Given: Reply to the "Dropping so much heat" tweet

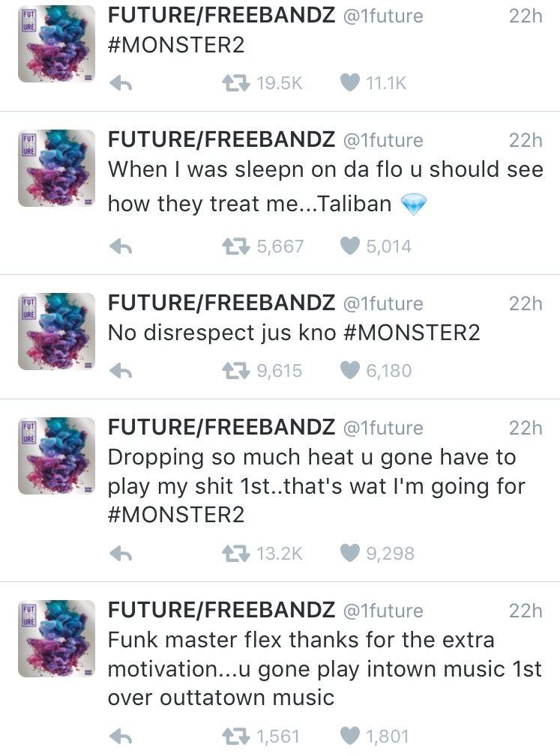Looking at the screenshot, I should pos(121,554).
